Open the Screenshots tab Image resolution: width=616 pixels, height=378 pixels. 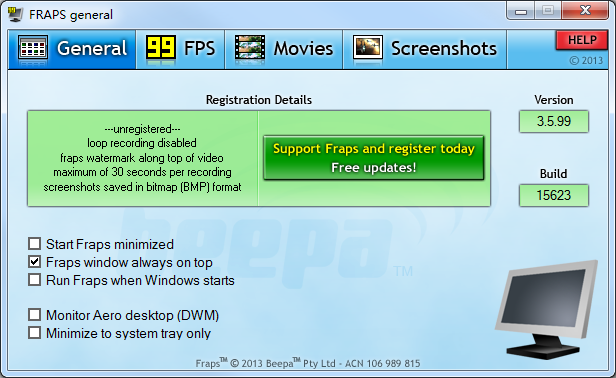coord(425,49)
